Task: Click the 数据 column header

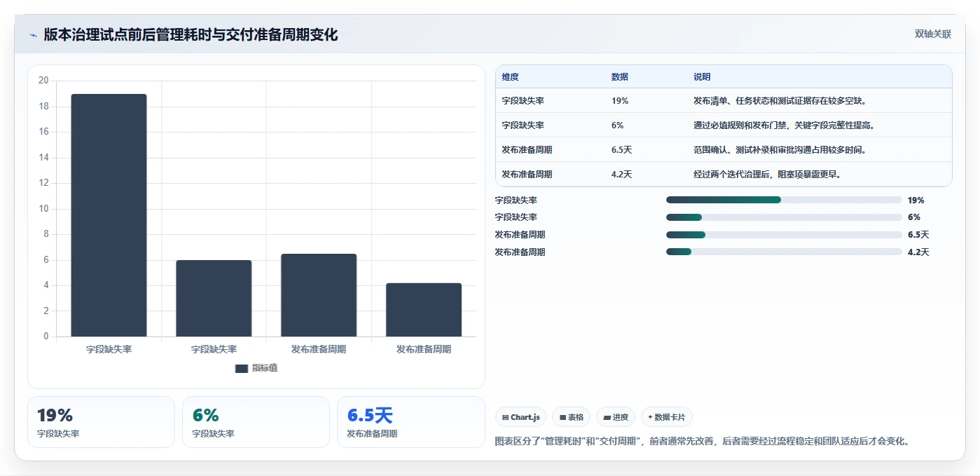Action: tap(620, 77)
